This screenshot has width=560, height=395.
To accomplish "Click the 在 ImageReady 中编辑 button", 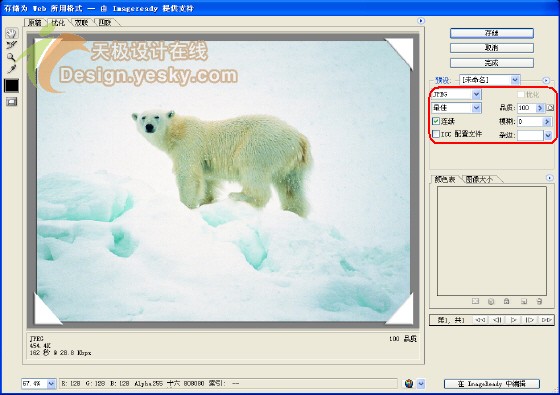I will point(492,384).
